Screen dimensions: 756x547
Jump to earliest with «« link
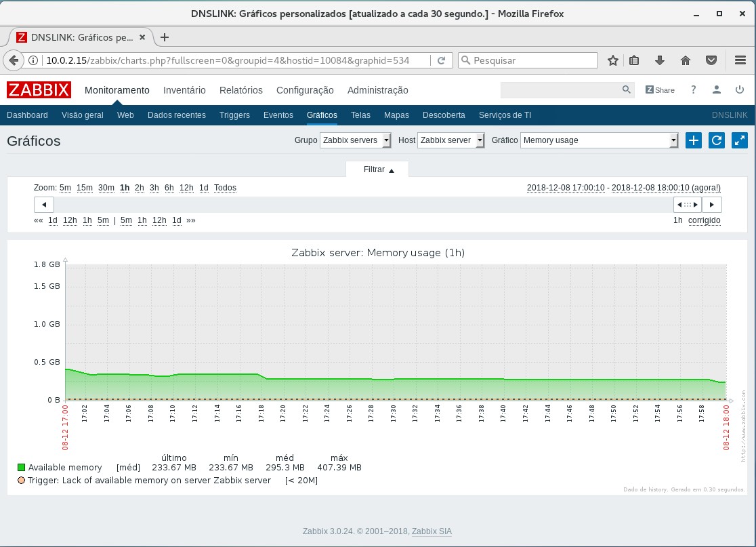(39, 220)
